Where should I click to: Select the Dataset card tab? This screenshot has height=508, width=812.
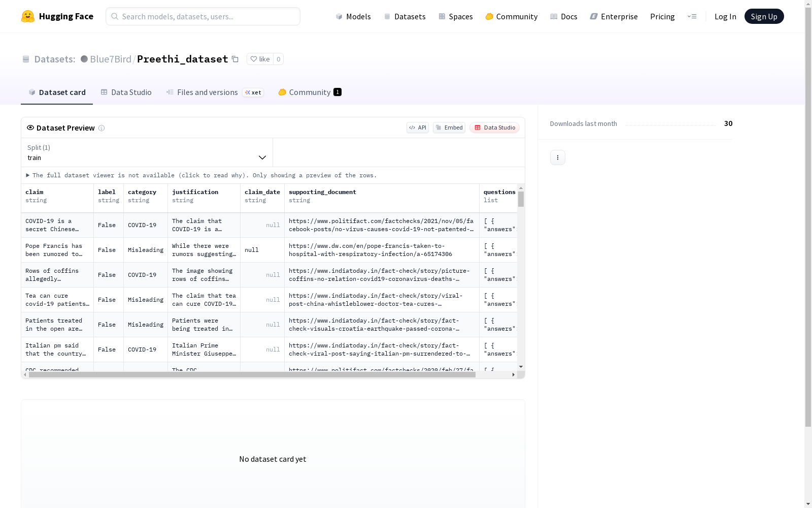coord(57,92)
